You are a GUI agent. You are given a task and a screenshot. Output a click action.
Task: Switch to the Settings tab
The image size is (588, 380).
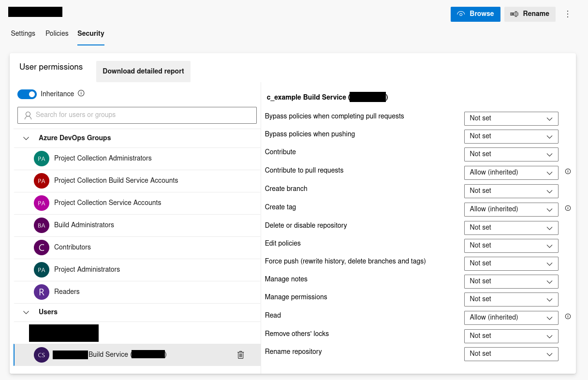pyautogui.click(x=23, y=33)
